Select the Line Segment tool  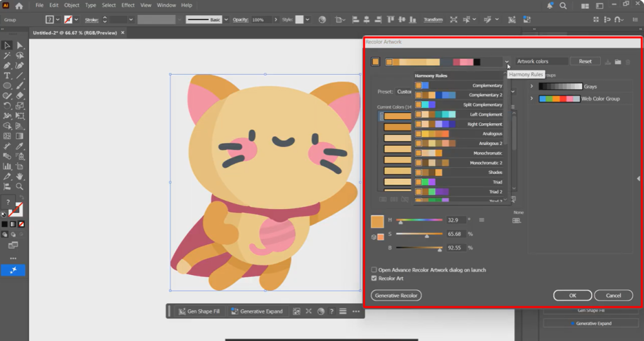point(19,76)
